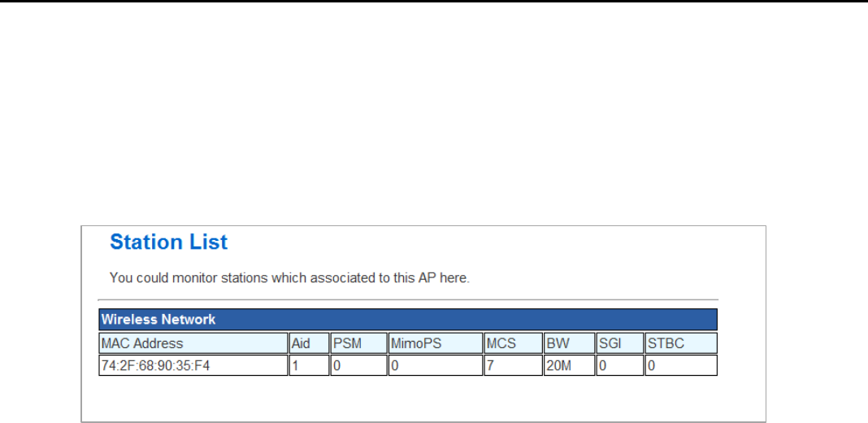Click the Aid column header
The image size is (868, 423).
pos(308,343)
